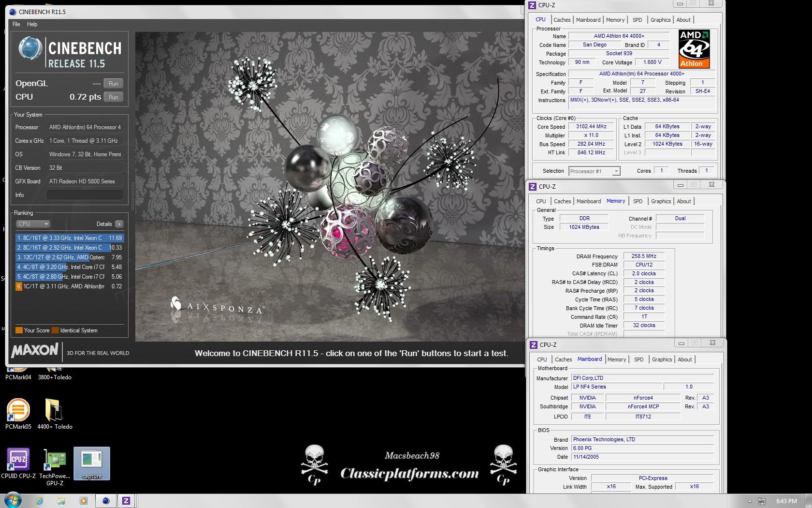Click the Aixsponza render image

click(x=330, y=187)
